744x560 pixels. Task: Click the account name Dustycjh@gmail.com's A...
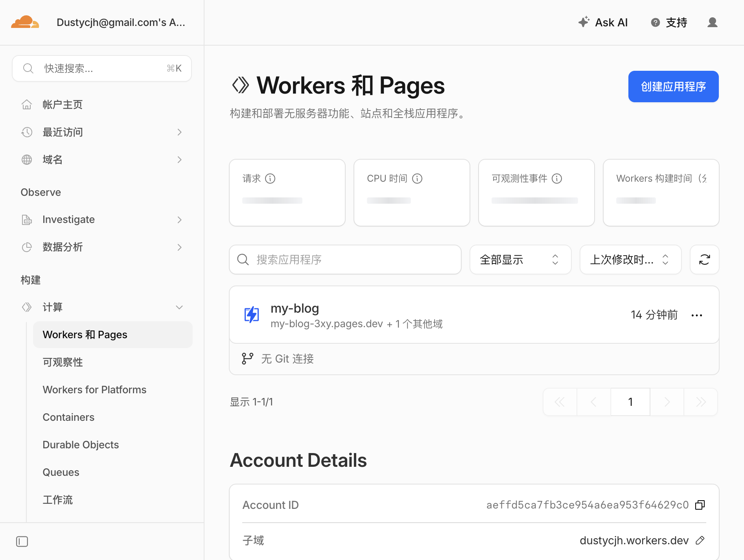click(x=121, y=22)
